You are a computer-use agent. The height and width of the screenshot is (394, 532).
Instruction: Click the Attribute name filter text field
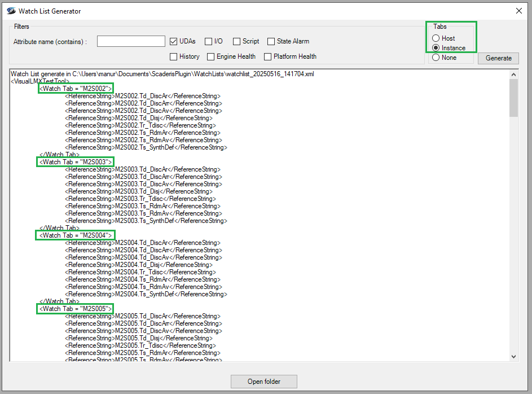pos(131,41)
